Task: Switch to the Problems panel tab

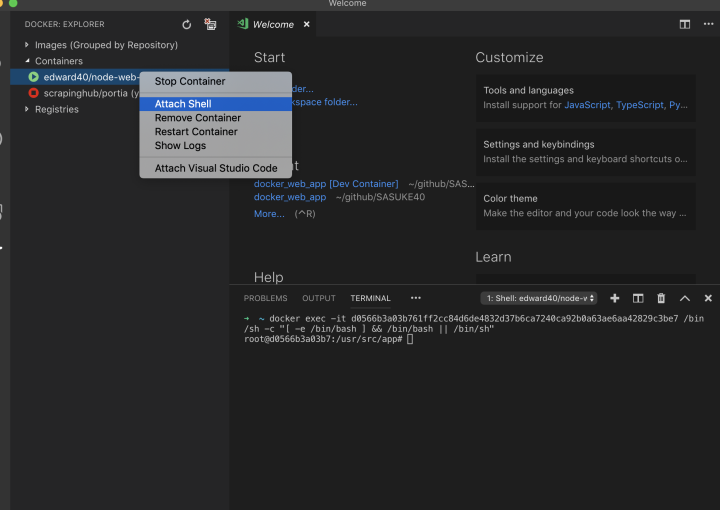Action: (x=265, y=298)
